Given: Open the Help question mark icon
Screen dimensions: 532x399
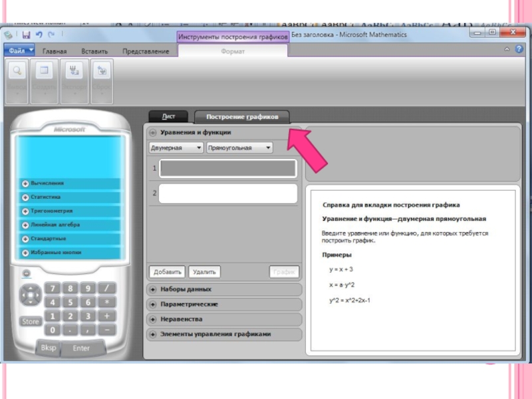Looking at the screenshot, I should coord(519,49).
